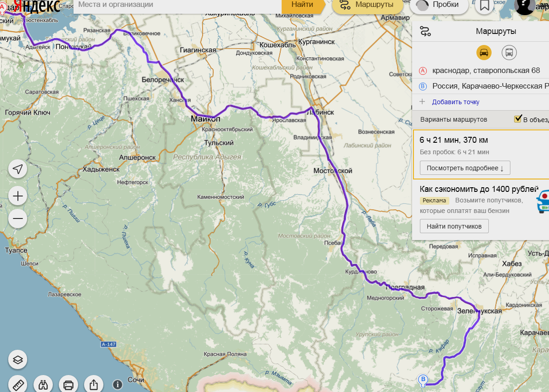
Task: Select car route mode icon
Action: tap(484, 53)
